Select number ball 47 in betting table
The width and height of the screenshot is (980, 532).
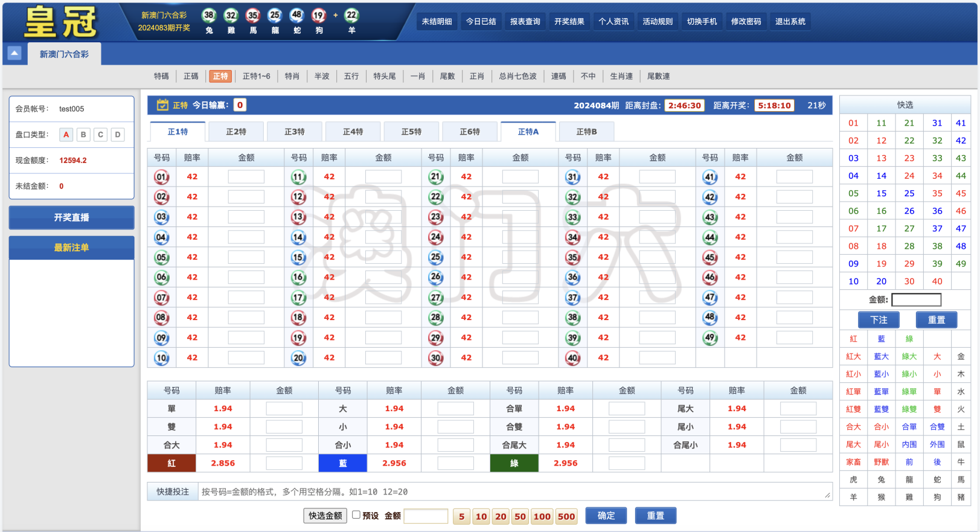pos(710,297)
